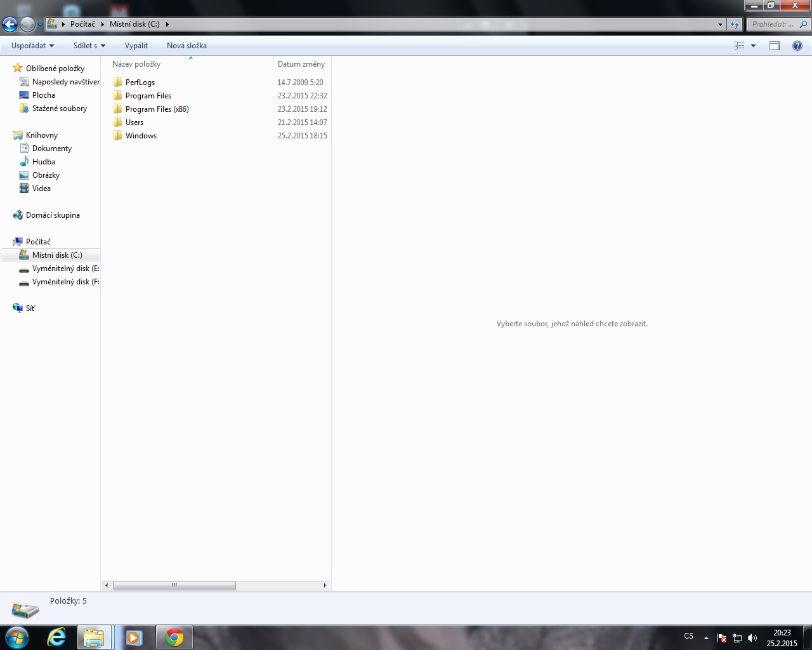Click the horizontal scrollbar right arrow
This screenshot has width=812, height=650.
point(325,586)
